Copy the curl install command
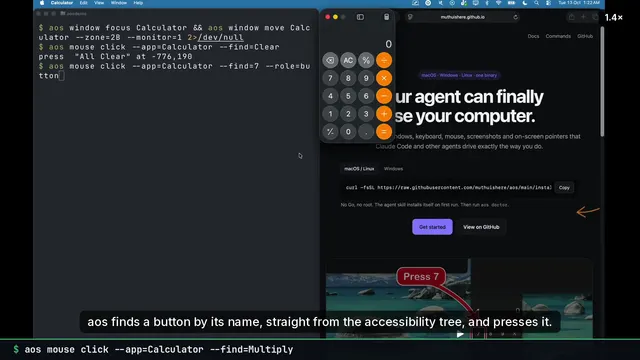This screenshot has width=640, height=360. [564, 187]
